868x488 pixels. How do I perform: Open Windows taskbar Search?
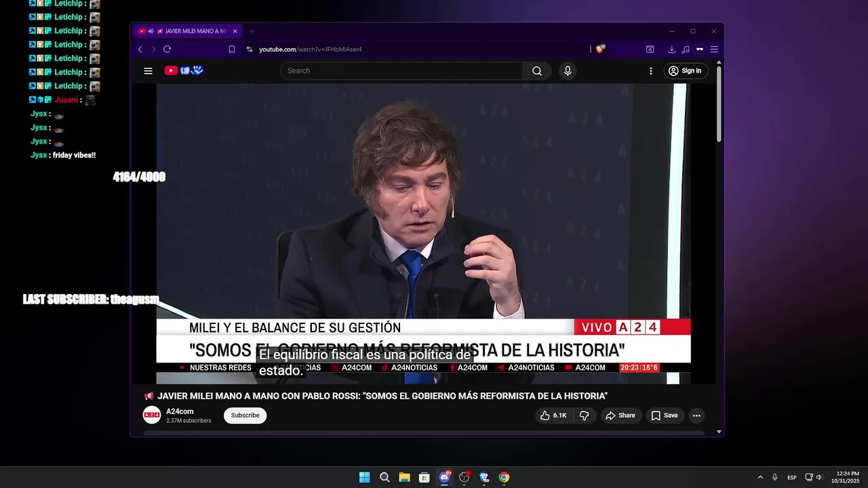coord(384,477)
